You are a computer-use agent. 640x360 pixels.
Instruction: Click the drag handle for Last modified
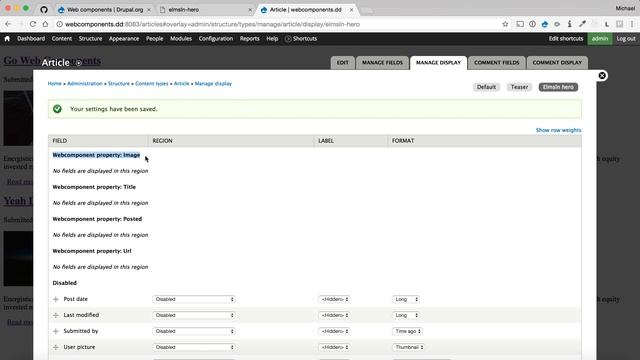56,315
